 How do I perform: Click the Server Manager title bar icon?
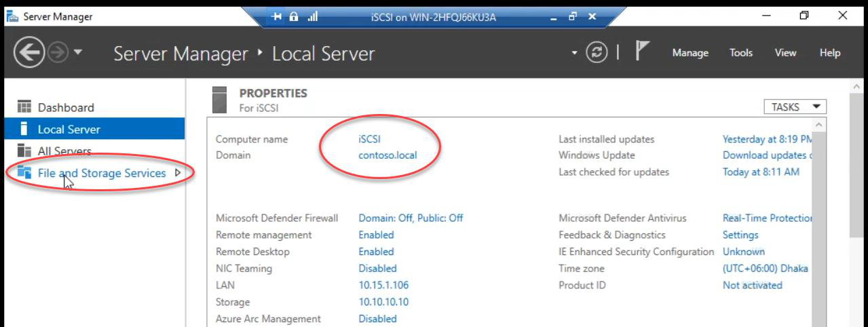click(x=14, y=16)
